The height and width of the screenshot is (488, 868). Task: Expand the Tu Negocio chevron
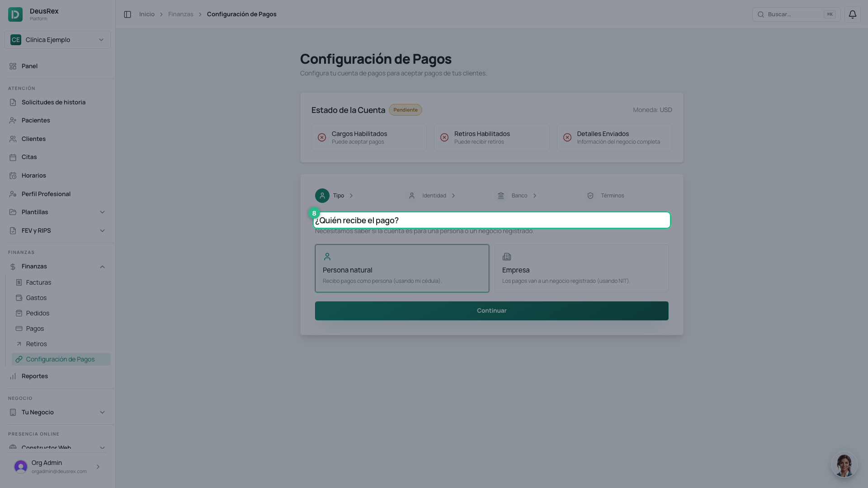(102, 413)
